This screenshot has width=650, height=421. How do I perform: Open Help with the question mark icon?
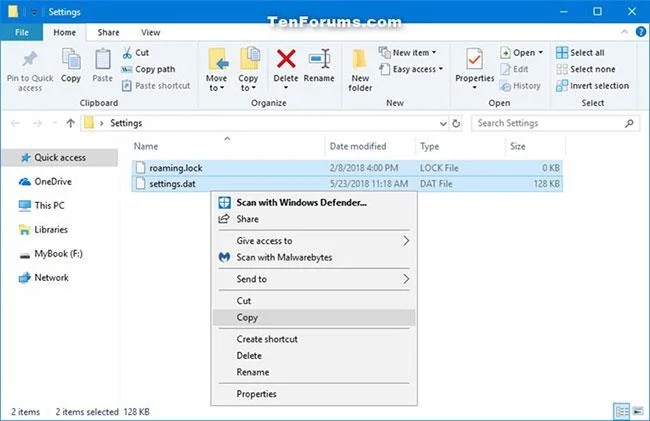[x=640, y=32]
